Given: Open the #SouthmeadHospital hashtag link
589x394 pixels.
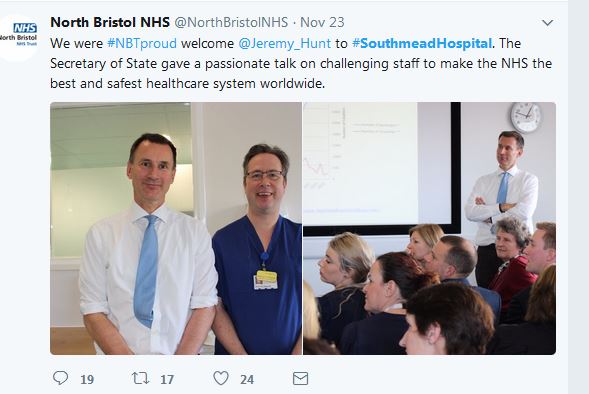Looking at the screenshot, I should (422, 44).
